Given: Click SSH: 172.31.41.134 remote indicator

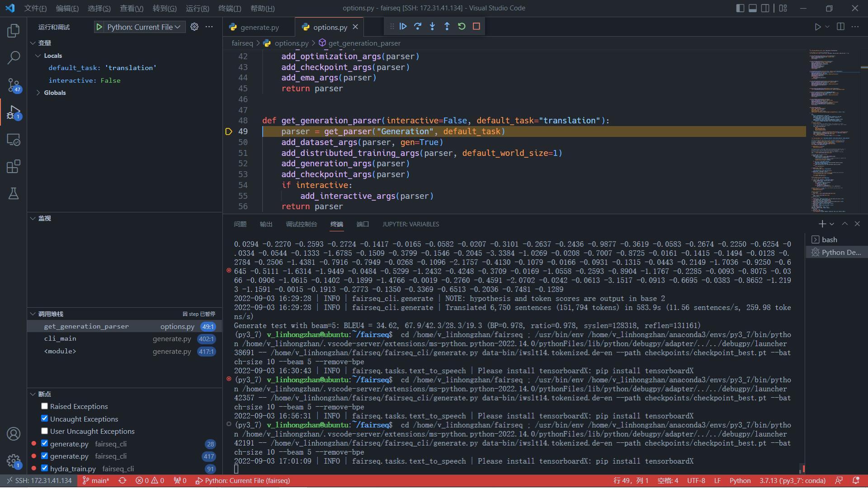Looking at the screenshot, I should tap(39, 481).
